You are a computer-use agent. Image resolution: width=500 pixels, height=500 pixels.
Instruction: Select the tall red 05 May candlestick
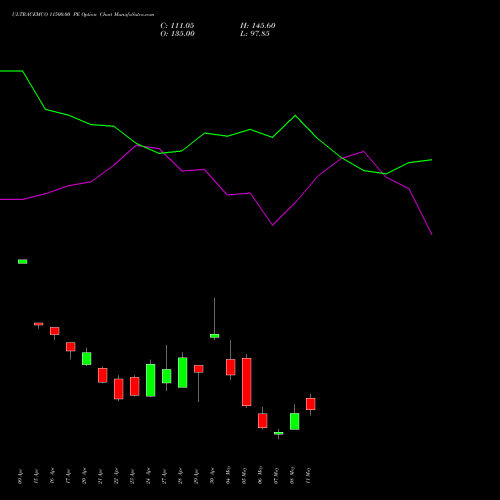point(247,382)
